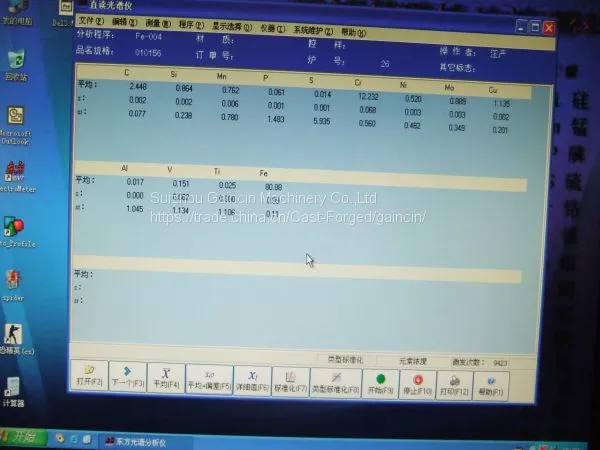This screenshot has height=450, width=600.
Task: Click the 下一个(F3) next button
Action: (x=127, y=377)
